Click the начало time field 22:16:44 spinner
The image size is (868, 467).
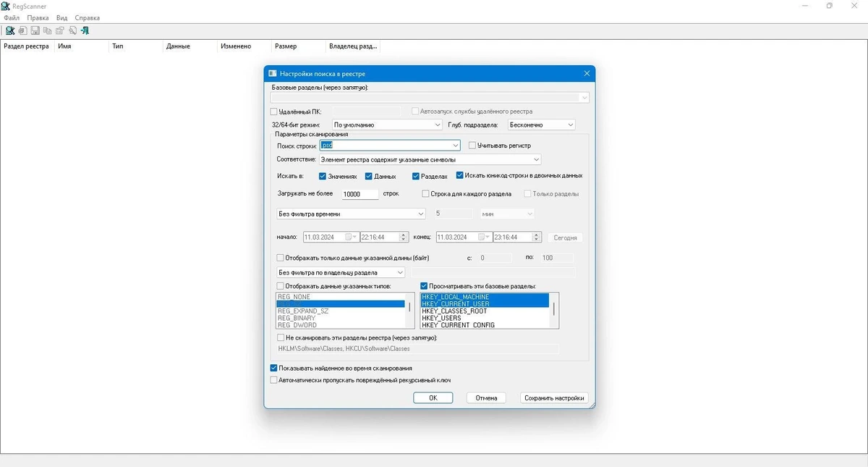(405, 237)
